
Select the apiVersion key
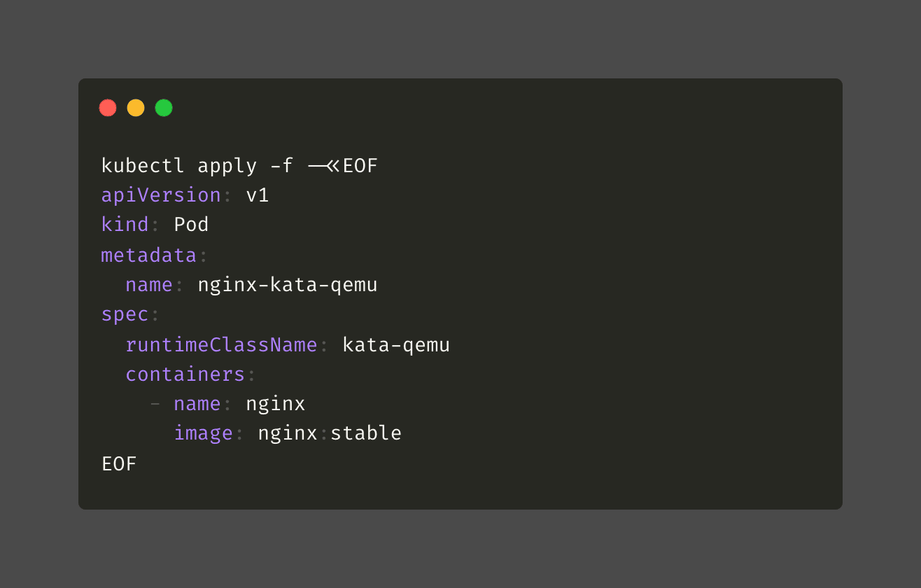pos(161,195)
